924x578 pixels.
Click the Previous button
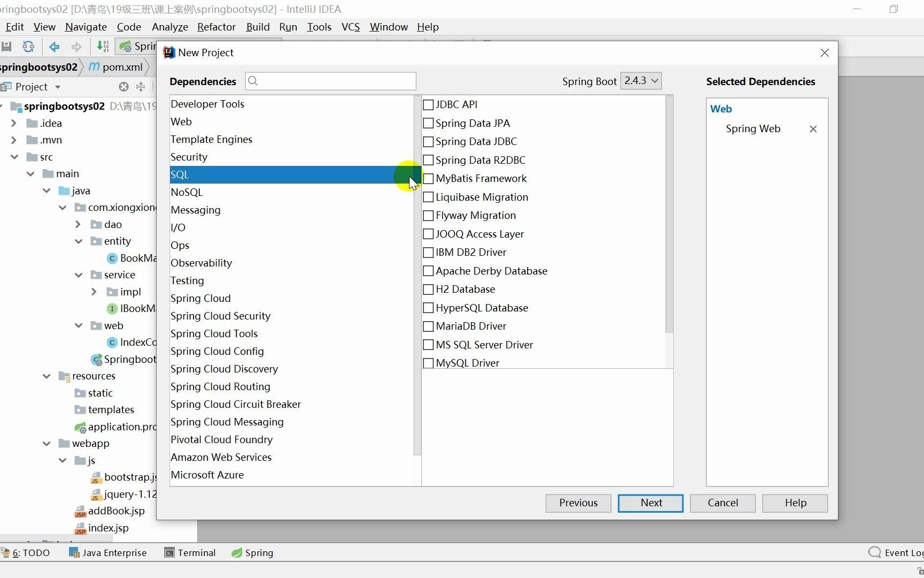(x=578, y=503)
